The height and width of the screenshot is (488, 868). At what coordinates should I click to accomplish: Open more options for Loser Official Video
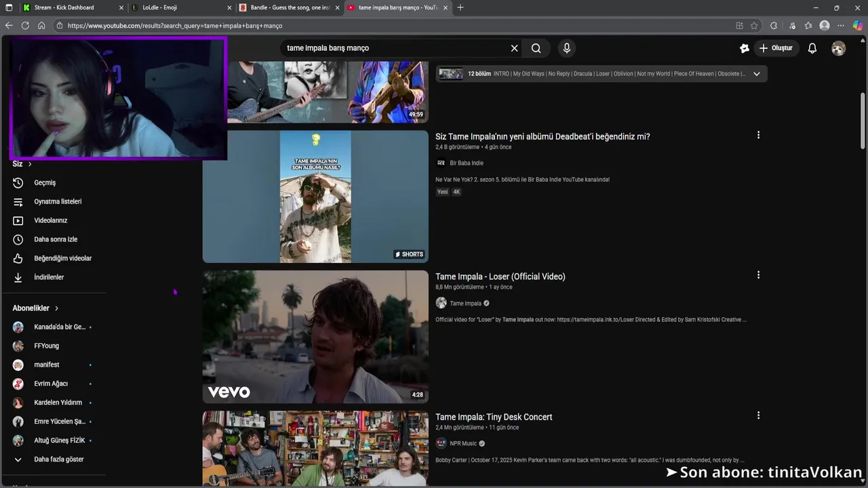click(x=758, y=275)
